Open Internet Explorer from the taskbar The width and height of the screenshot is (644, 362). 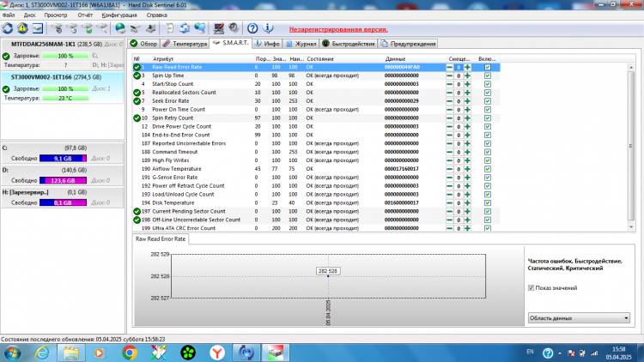point(42,353)
